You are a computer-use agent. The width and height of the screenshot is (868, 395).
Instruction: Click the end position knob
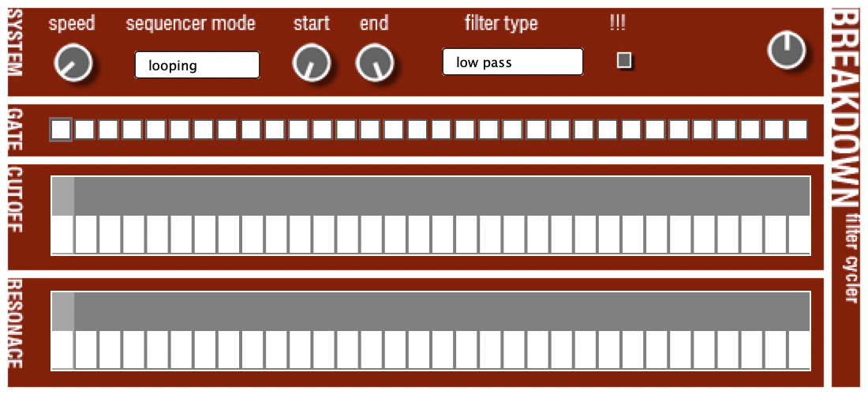(x=374, y=63)
